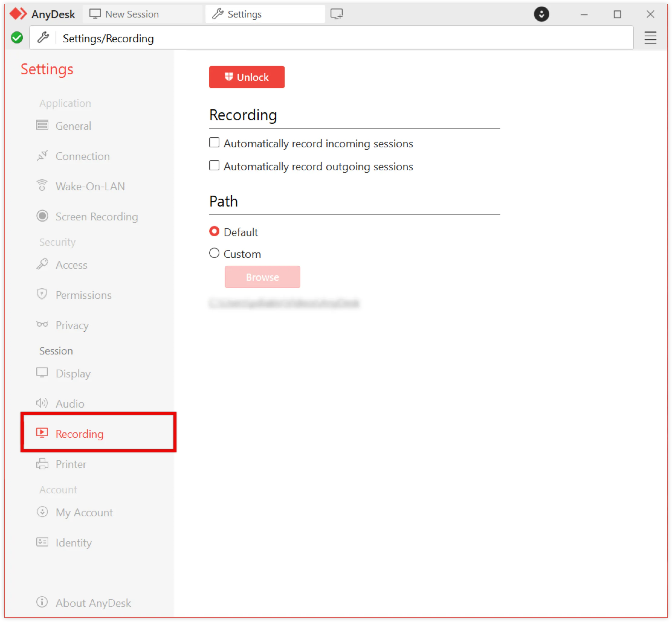Screen dimensions: 672x622
Task: Click the Unlock button
Action: pos(247,77)
